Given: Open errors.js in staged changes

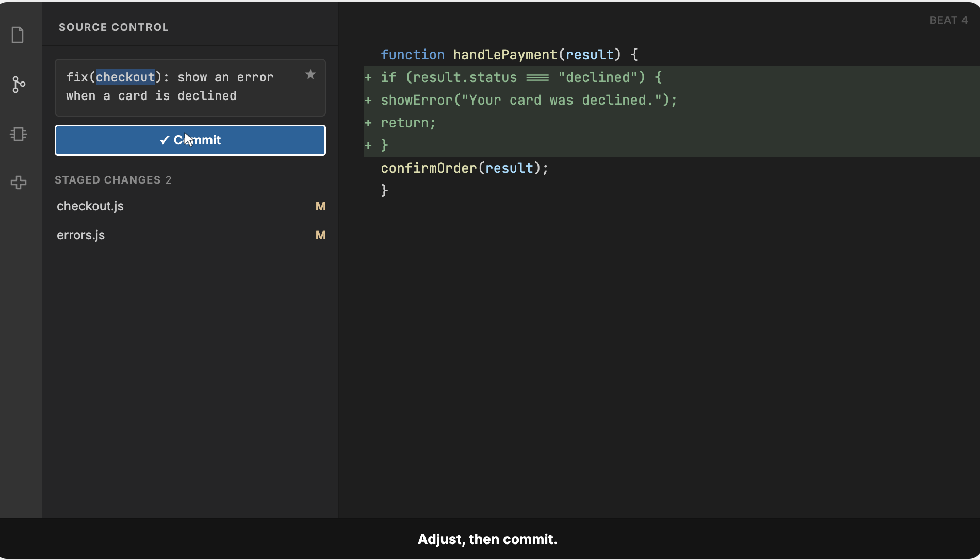Looking at the screenshot, I should (191, 235).
